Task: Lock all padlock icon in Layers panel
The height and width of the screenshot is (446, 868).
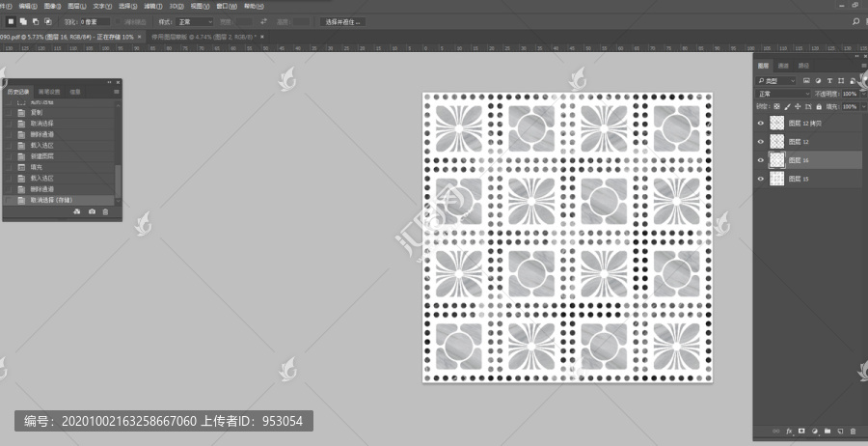Action: [819, 106]
